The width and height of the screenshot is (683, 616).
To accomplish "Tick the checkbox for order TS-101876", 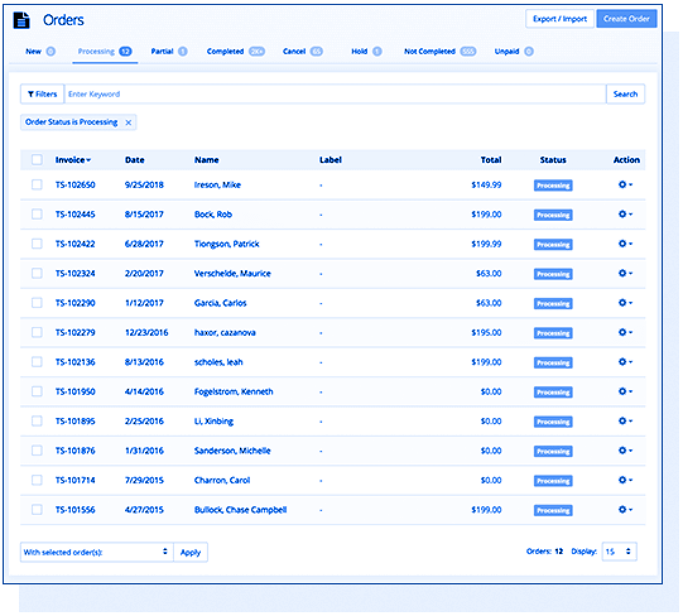I will [37, 451].
